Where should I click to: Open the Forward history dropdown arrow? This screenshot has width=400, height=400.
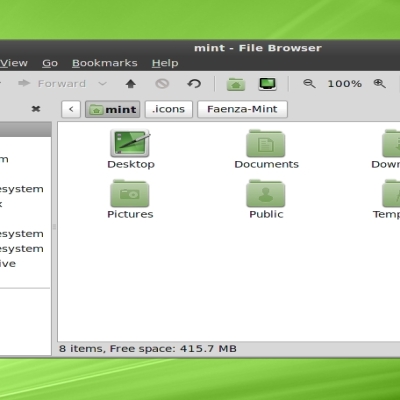pos(103,83)
